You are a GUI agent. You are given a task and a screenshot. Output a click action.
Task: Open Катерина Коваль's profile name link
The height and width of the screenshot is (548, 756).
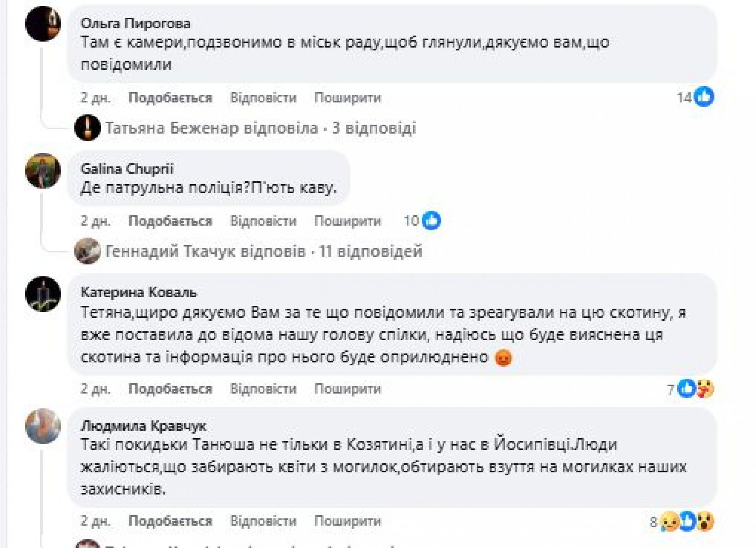coord(139,293)
